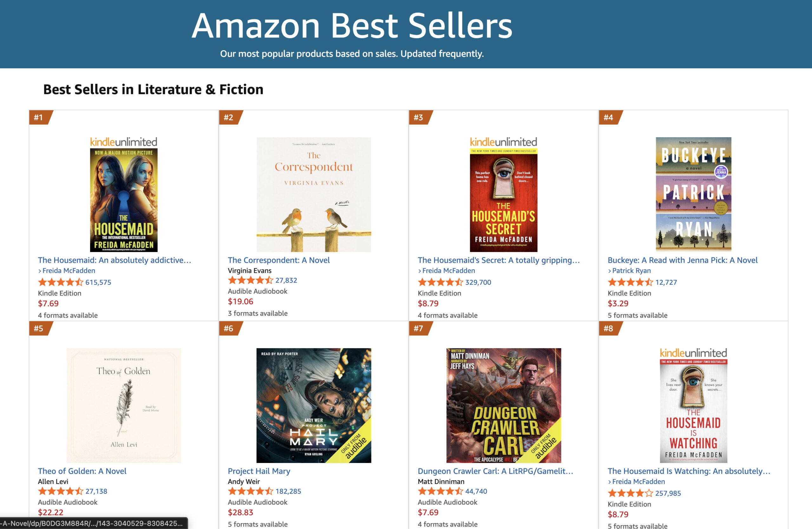This screenshot has height=529, width=812.
Task: Select the Buckeye book cover
Action: pyautogui.click(x=693, y=194)
